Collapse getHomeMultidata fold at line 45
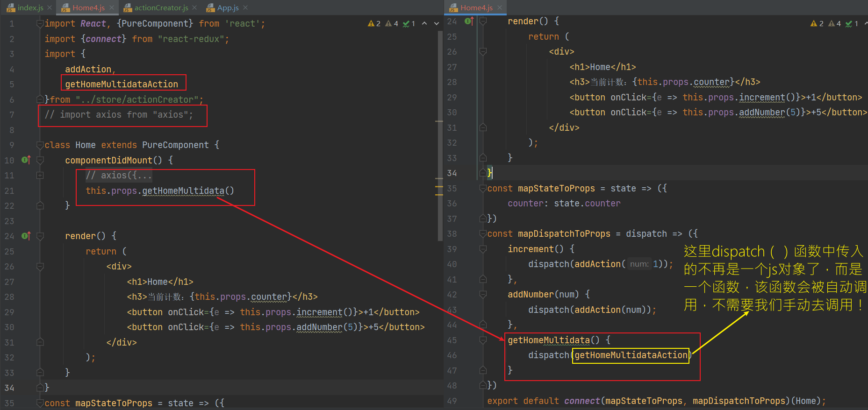This screenshot has width=868, height=410. [483, 340]
